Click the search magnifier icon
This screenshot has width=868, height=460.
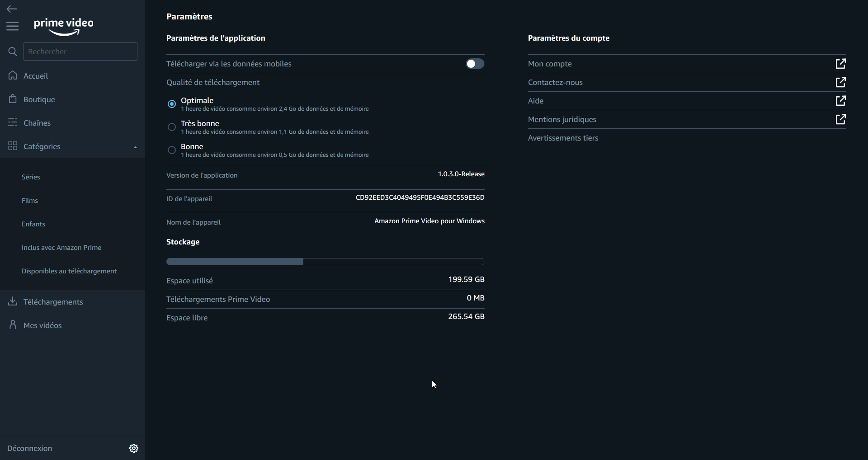13,52
